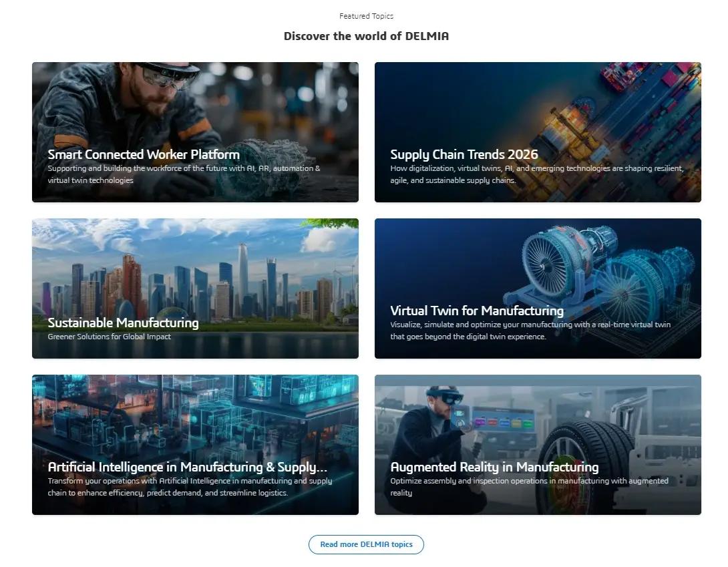This screenshot has height=567, width=728.
Task: Open the Smart Connected Worker Platform card
Action: (x=195, y=132)
